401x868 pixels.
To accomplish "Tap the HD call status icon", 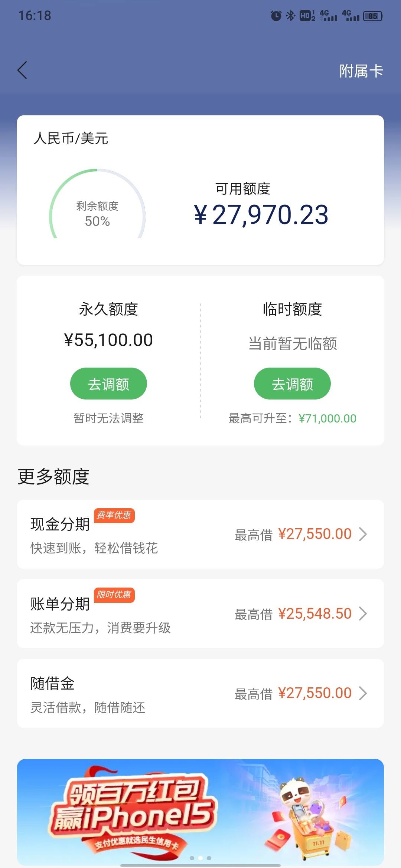I will (x=307, y=16).
